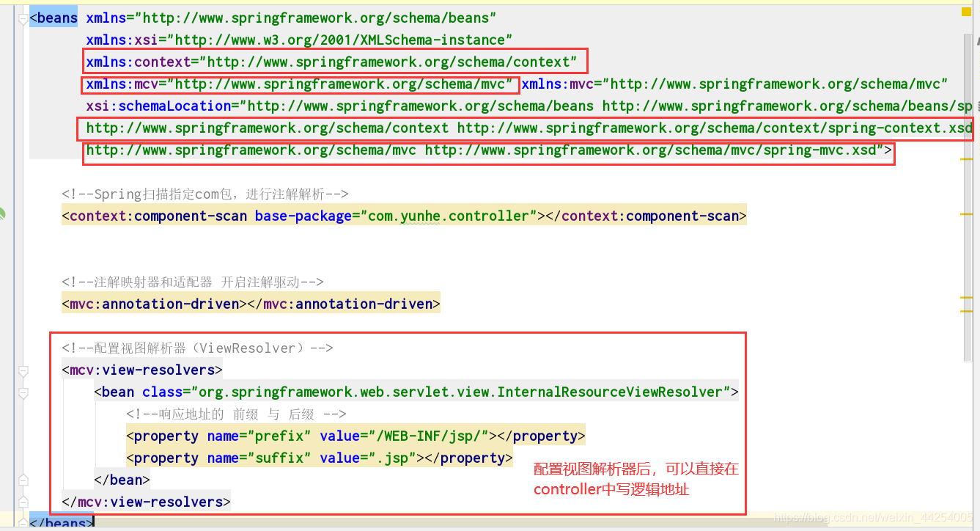
Task: Click the opening mcv:view-resolvers tag
Action: tap(142, 370)
